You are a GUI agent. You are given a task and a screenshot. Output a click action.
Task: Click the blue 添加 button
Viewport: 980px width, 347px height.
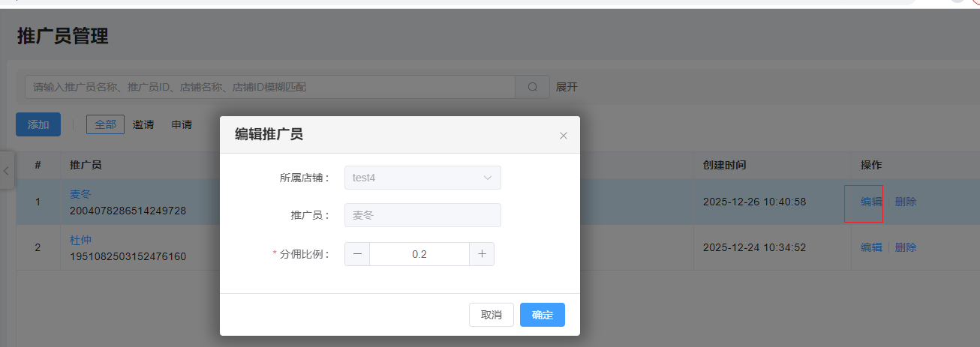(x=38, y=124)
